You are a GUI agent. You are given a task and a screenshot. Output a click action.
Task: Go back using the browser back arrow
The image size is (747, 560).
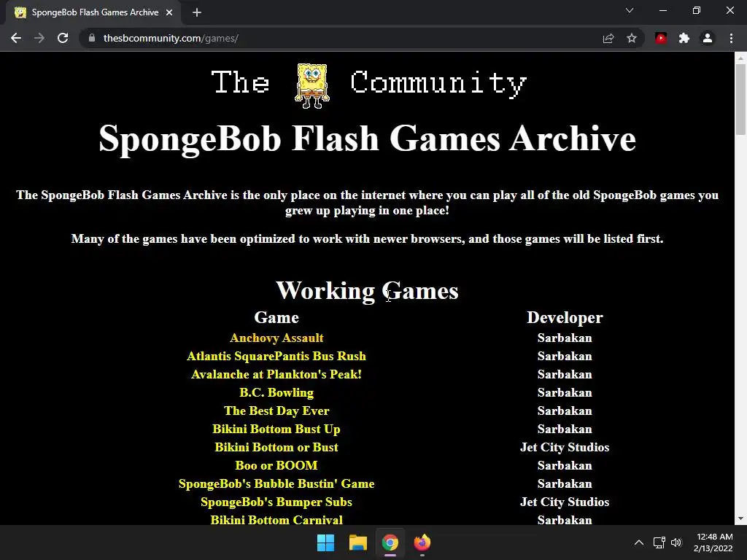tap(16, 38)
